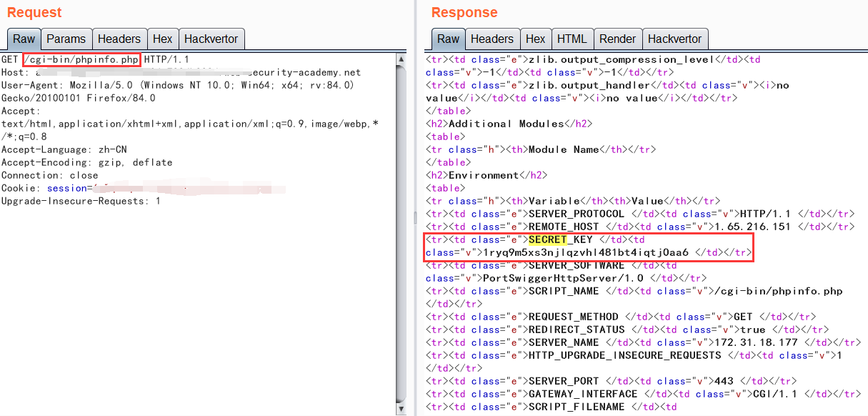Click the splitter handle between Request and Response
Screen dimensions: 868x416
point(414,217)
